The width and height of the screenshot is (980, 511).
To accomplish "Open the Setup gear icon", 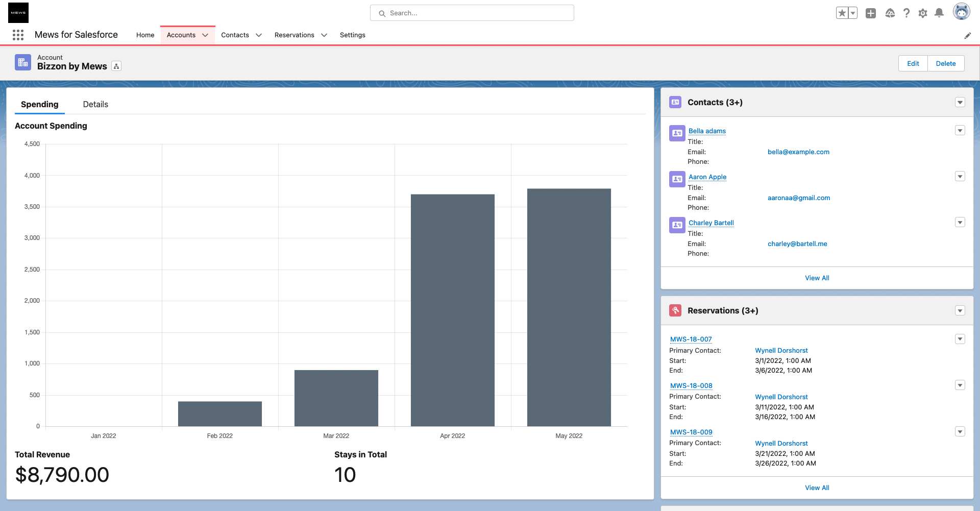I will tap(923, 13).
